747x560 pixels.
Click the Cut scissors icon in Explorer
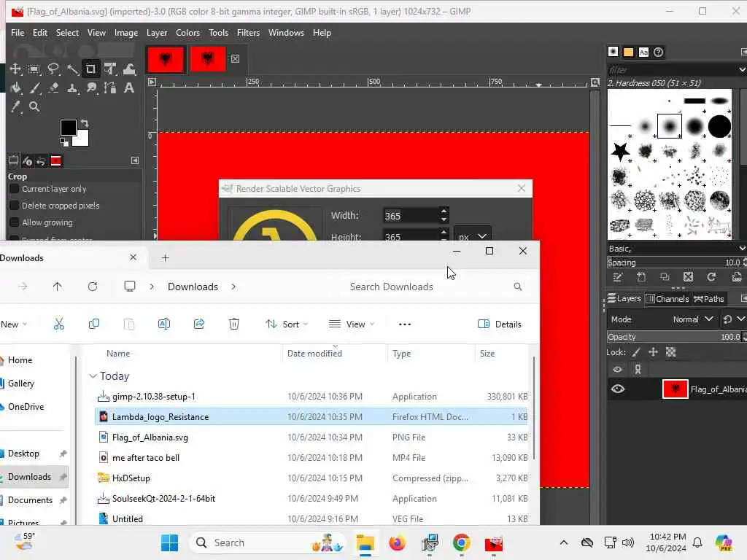pyautogui.click(x=58, y=324)
